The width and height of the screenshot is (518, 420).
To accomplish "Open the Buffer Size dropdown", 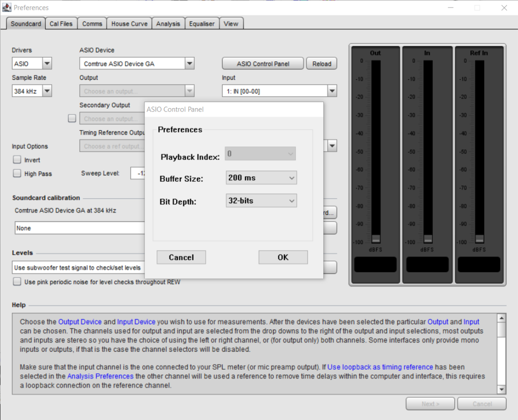I will (x=261, y=178).
